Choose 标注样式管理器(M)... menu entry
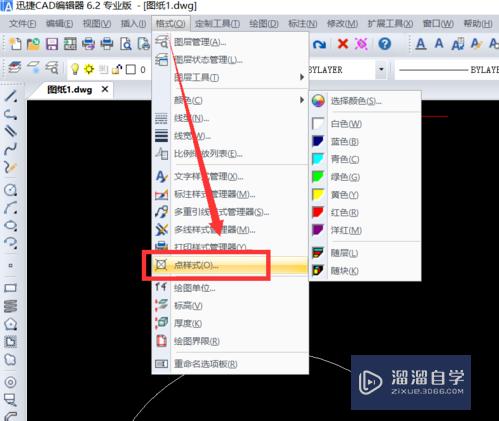499x421 pixels. (230, 194)
